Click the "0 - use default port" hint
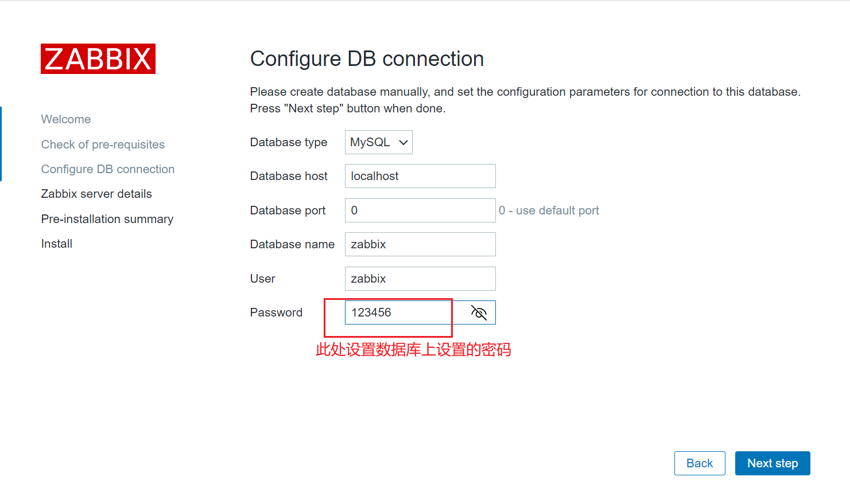 coord(549,210)
